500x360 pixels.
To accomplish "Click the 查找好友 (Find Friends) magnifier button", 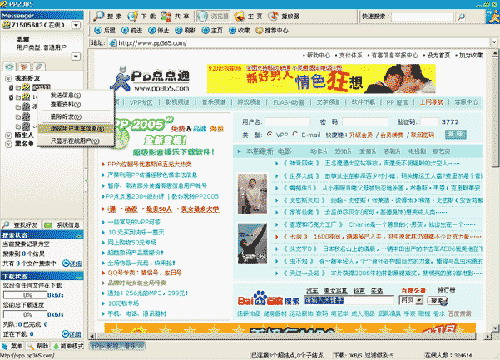I will click(x=20, y=225).
